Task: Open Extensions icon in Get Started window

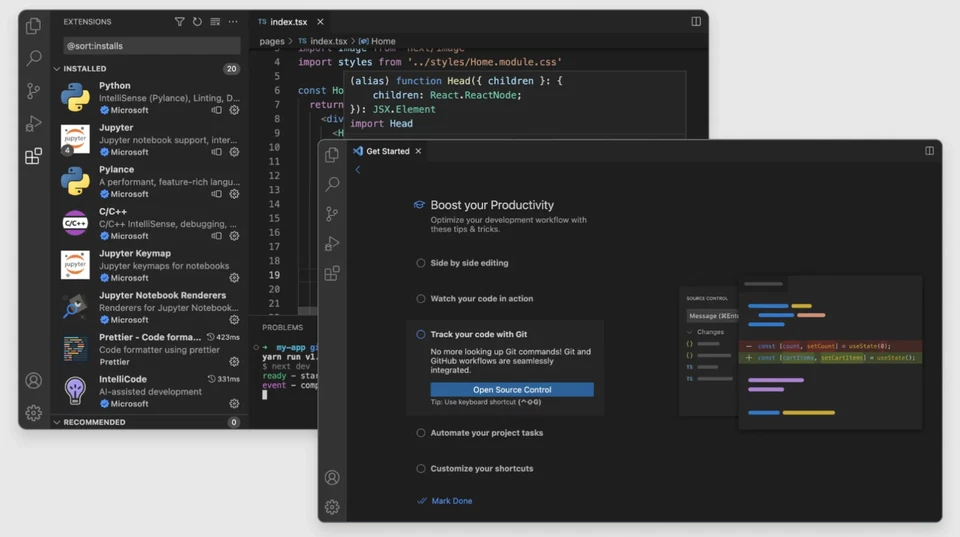Action: [x=332, y=273]
